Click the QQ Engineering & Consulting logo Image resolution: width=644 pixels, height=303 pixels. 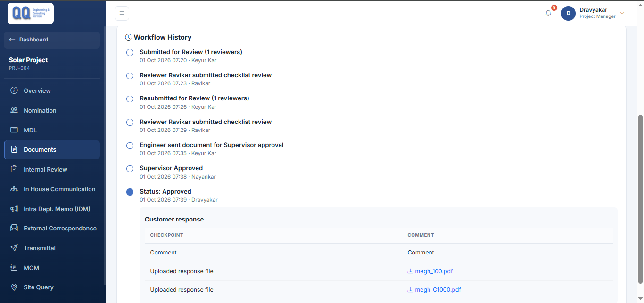tap(31, 13)
